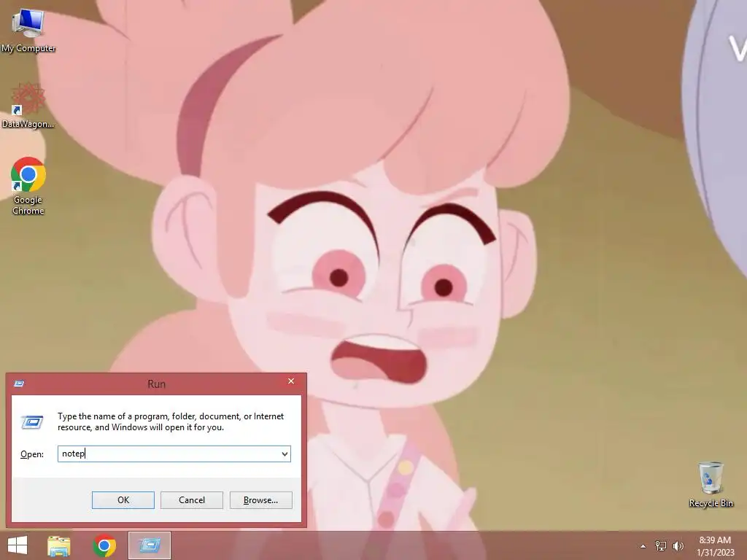
Task: Launch Chrome from the taskbar
Action: pyautogui.click(x=104, y=545)
